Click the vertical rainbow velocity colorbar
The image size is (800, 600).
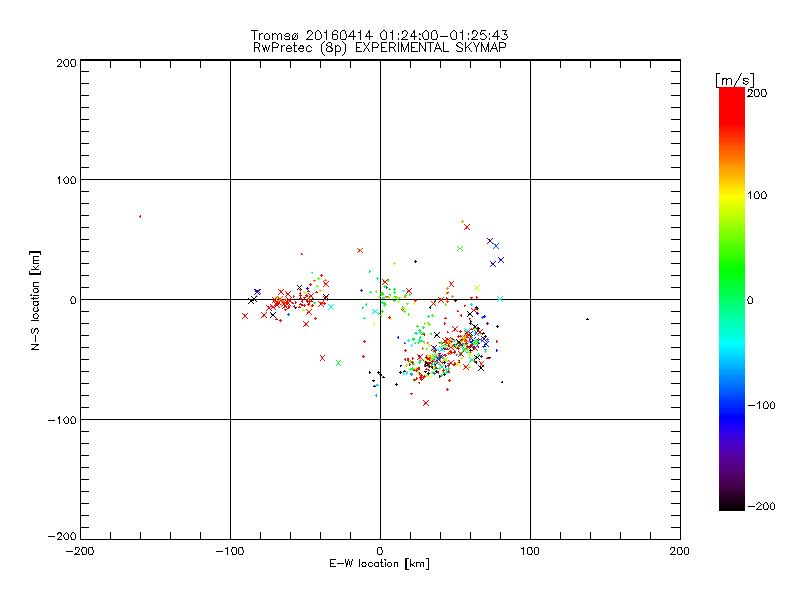(x=732, y=299)
